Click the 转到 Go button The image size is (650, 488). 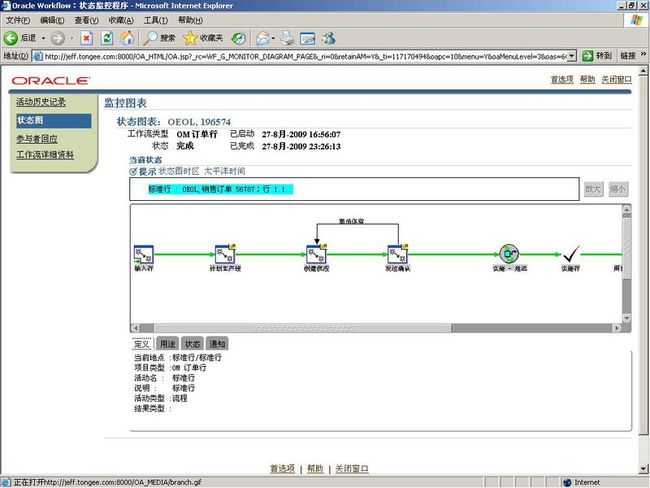point(597,56)
